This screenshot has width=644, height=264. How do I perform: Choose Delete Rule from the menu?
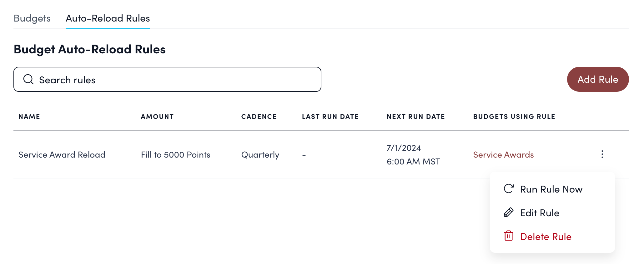pos(546,237)
